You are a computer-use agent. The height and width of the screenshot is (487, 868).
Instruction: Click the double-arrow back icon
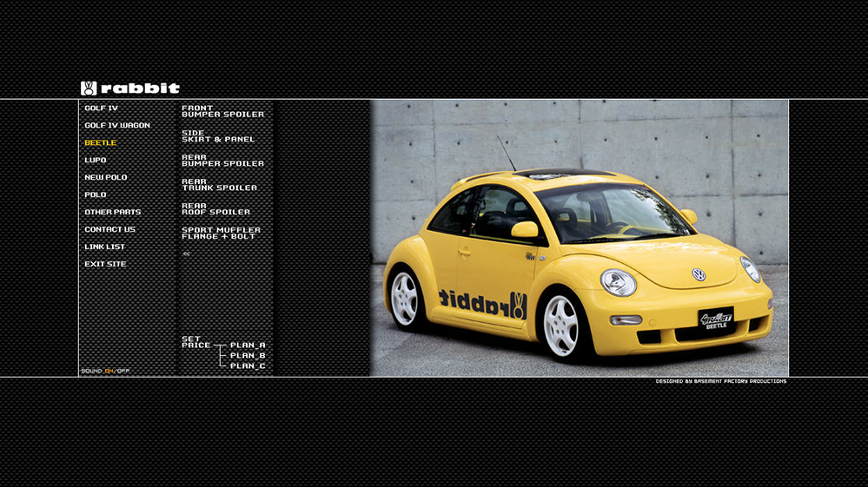click(186, 253)
